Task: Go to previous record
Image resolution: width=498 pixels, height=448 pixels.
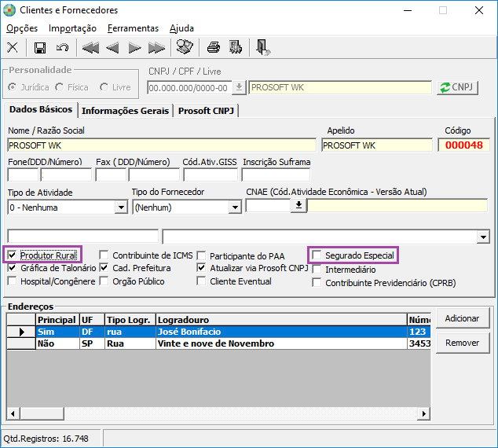Action: pyautogui.click(x=113, y=48)
